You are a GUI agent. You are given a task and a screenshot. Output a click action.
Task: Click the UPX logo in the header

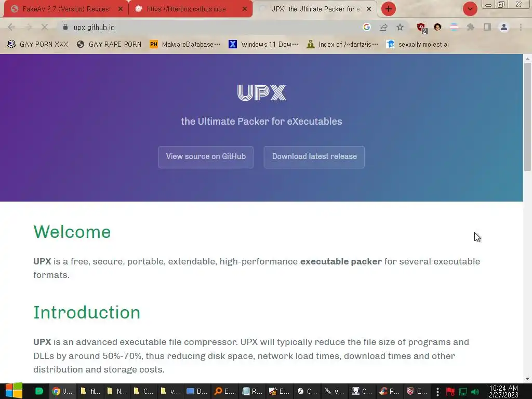point(262,92)
